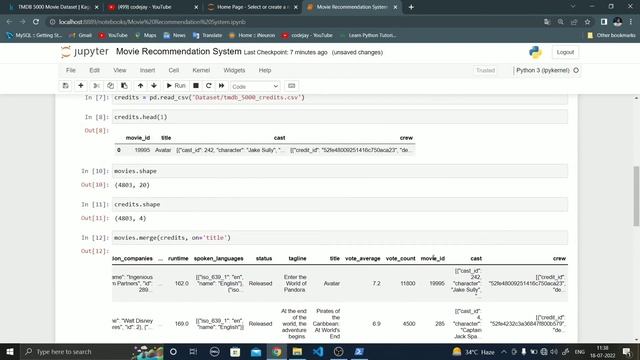This screenshot has height=360, width=640.
Task: Open Chrome three-dot menu
Action: (631, 22)
